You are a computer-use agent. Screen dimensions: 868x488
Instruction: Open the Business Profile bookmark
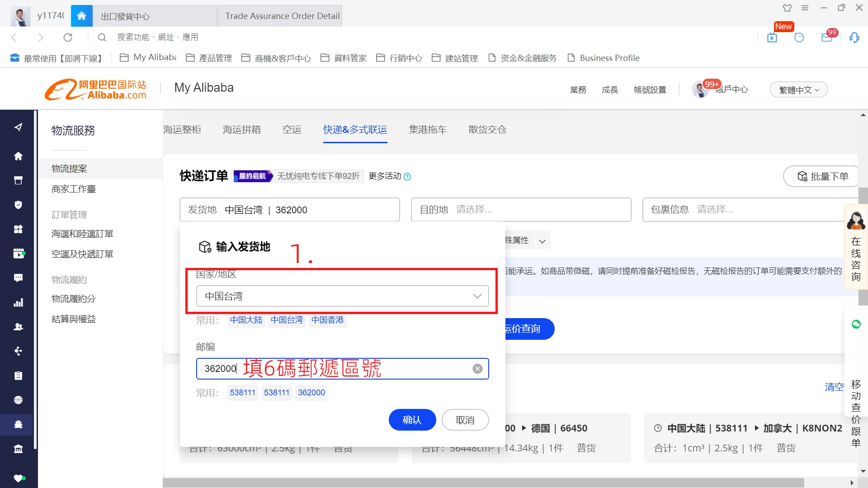coord(604,58)
